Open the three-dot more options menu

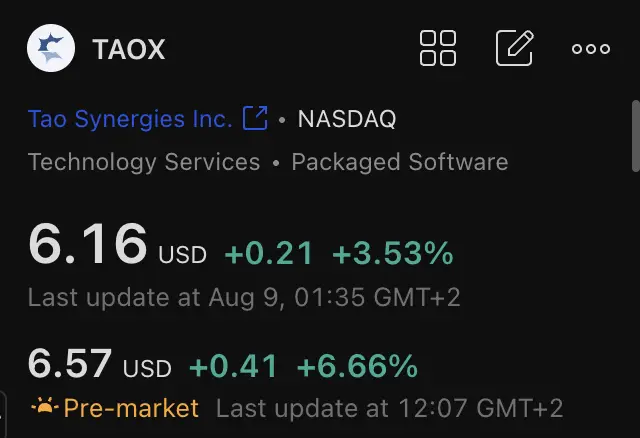(591, 49)
